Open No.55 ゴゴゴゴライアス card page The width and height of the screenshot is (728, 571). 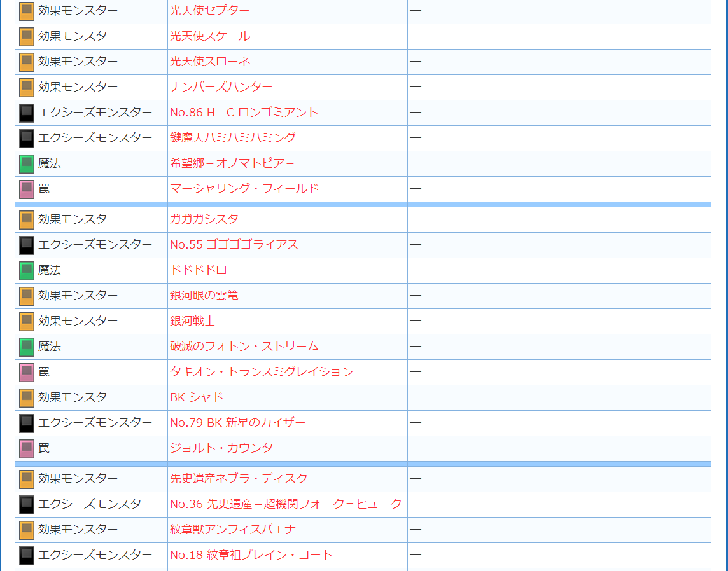234,244
